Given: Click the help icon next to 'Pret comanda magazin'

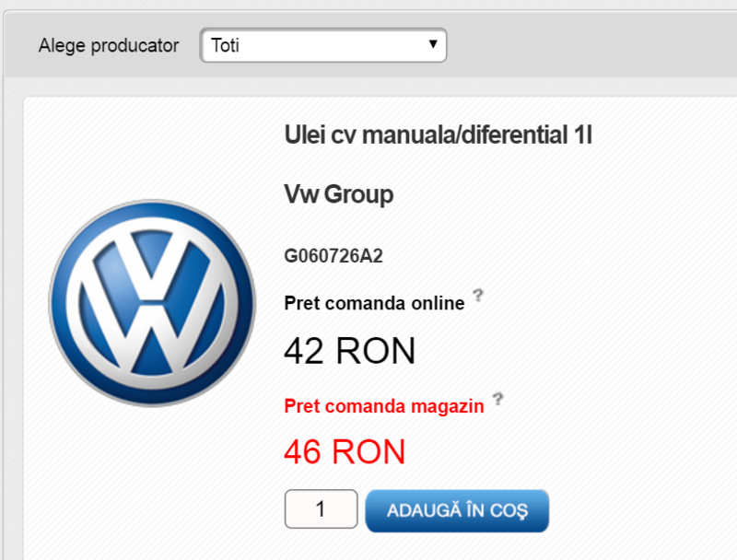Looking at the screenshot, I should tap(497, 399).
